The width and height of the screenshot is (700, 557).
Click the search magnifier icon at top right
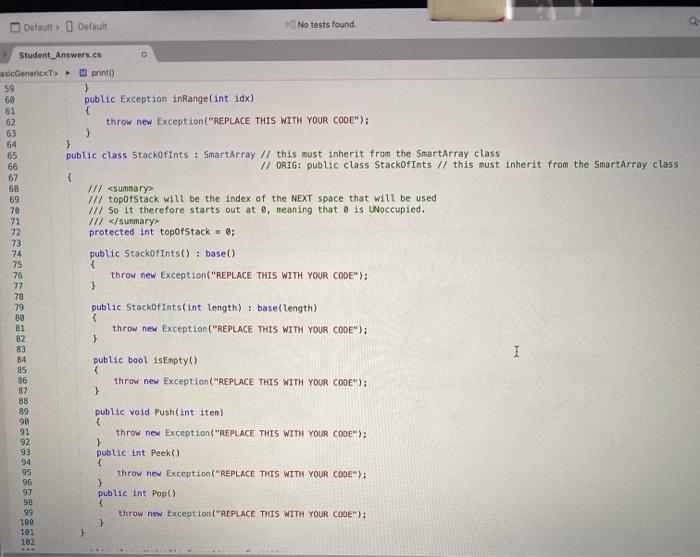(693, 21)
